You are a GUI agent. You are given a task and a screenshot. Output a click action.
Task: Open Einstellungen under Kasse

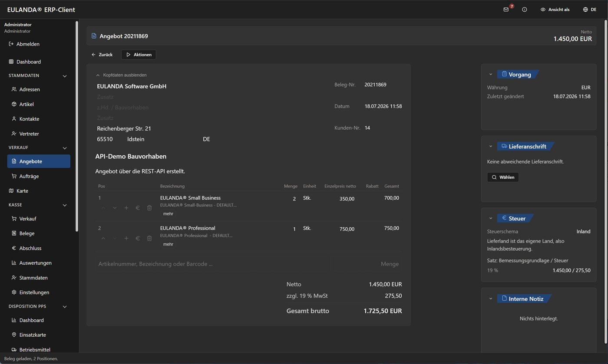coord(39,292)
